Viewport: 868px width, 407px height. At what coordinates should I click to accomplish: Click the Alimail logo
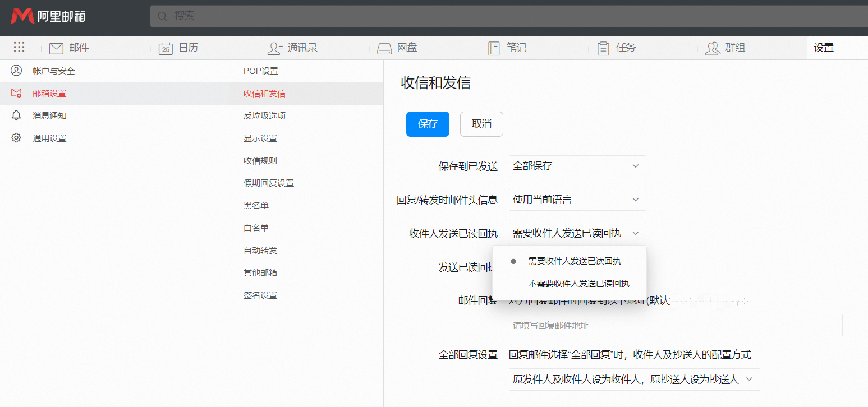[x=48, y=16]
